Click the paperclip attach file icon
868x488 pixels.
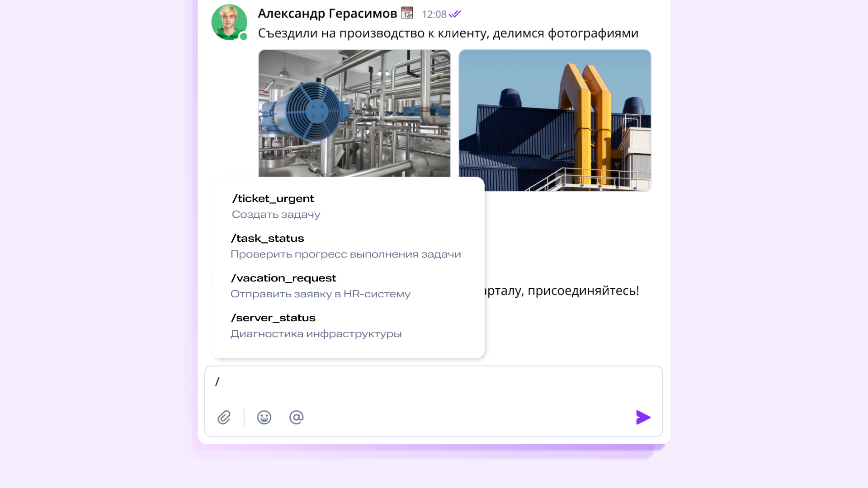pos(224,417)
